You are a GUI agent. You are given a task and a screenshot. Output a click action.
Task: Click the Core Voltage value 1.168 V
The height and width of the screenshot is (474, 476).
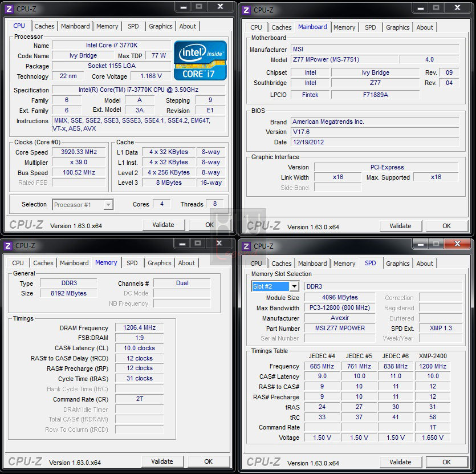pos(151,76)
